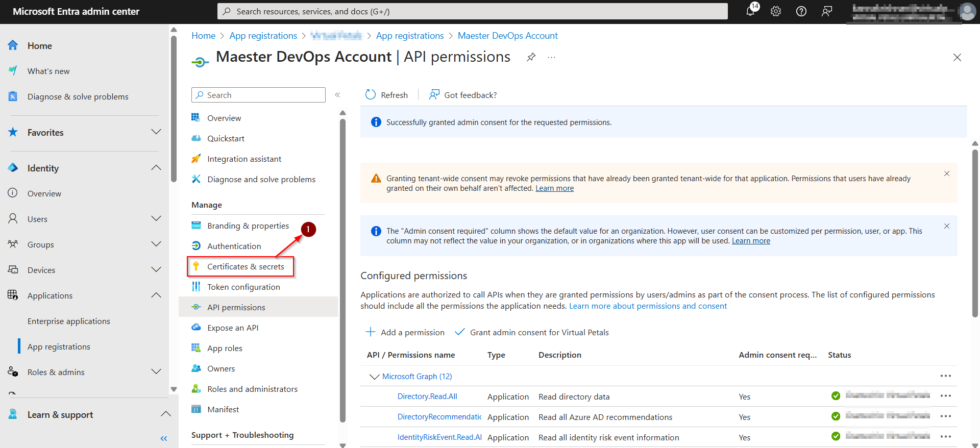Open Enterprise applications
This screenshot has width=980, height=448.
pos(69,321)
